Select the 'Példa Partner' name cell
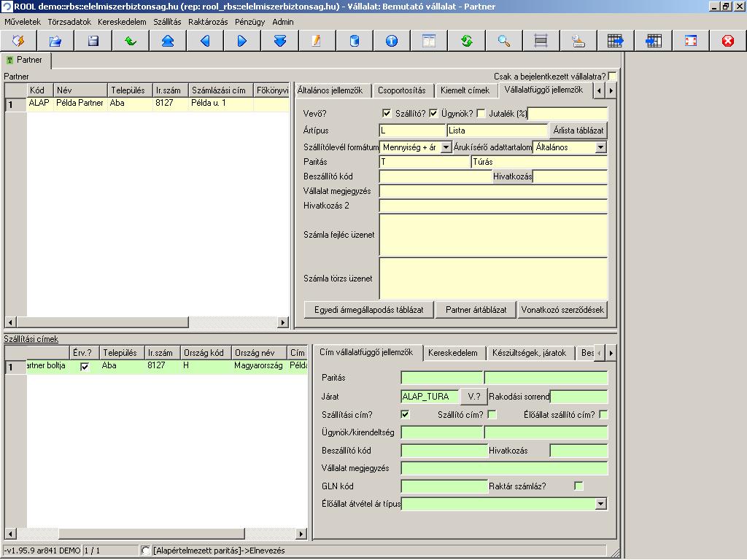The height and width of the screenshot is (560, 747). [80, 103]
